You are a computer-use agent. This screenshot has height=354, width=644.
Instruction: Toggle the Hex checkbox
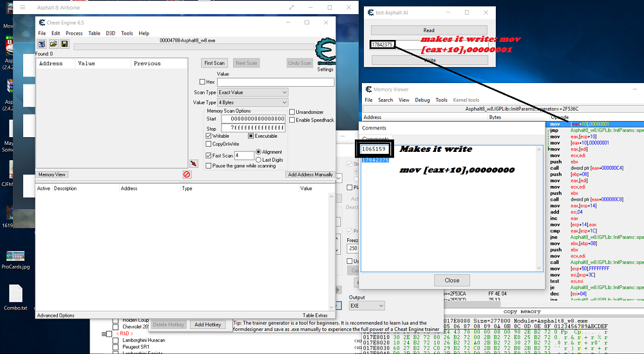coord(202,82)
